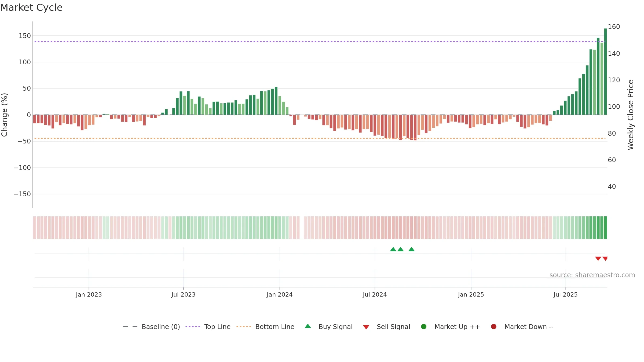Click the Jul 2025 x-axis label
The width and height of the screenshot is (644, 362).
566,294
